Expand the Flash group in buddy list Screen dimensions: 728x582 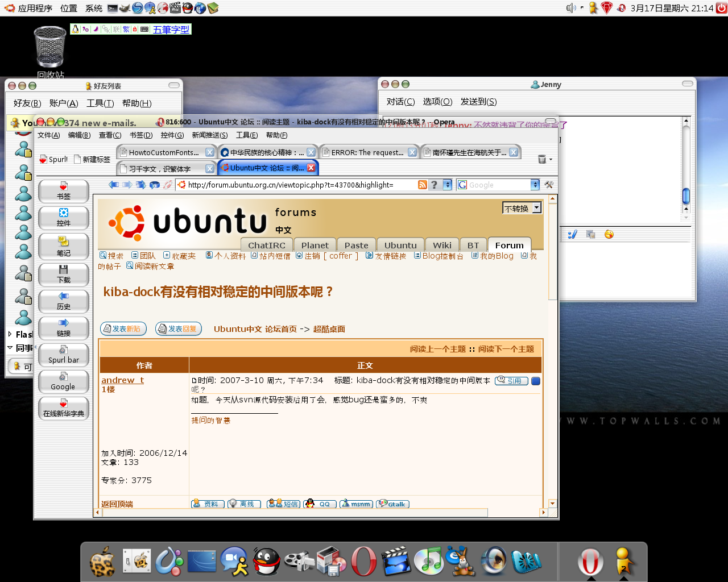pos(10,334)
